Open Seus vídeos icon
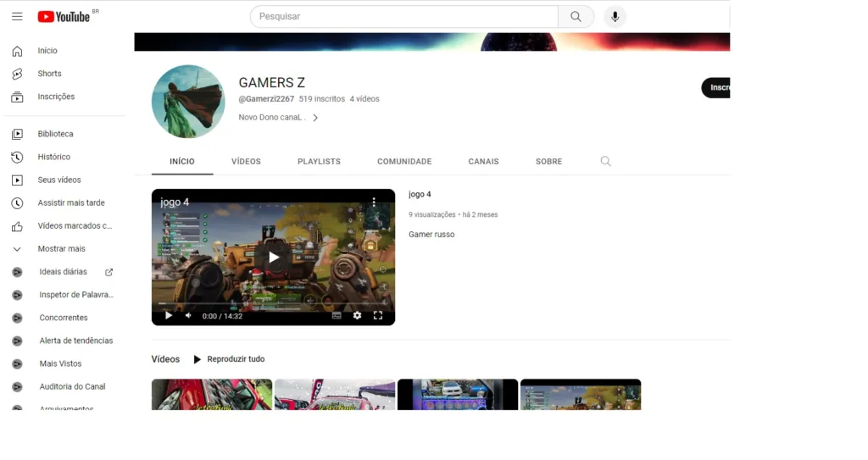The width and height of the screenshot is (868, 460). 17,180
